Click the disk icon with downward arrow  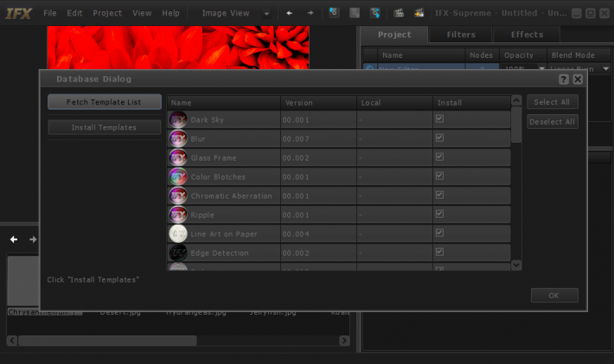point(334,12)
